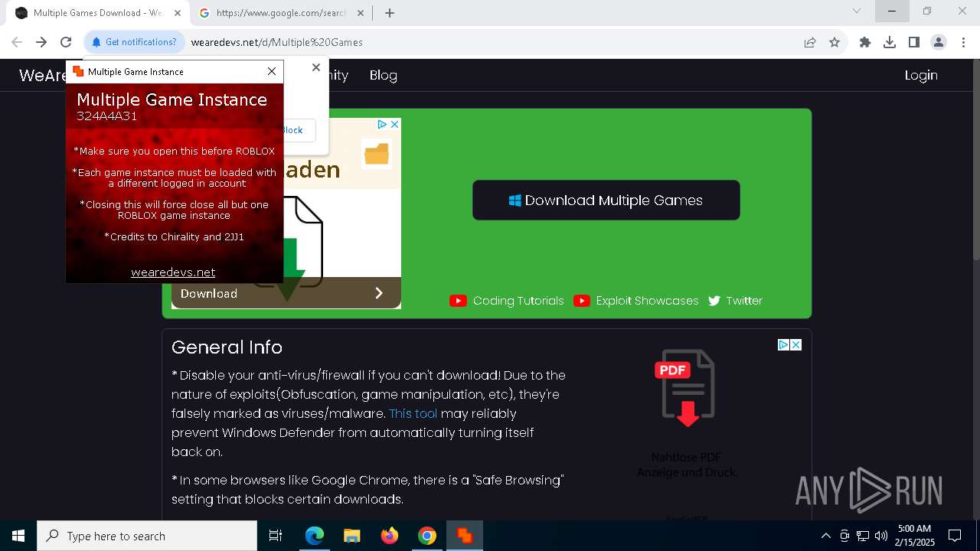Image resolution: width=980 pixels, height=551 pixels.
Task: Click the PDF ad image
Action: (687, 388)
